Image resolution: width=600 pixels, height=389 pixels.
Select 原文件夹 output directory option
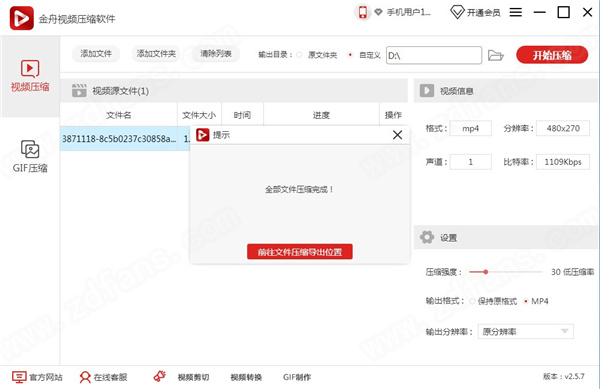(x=299, y=55)
